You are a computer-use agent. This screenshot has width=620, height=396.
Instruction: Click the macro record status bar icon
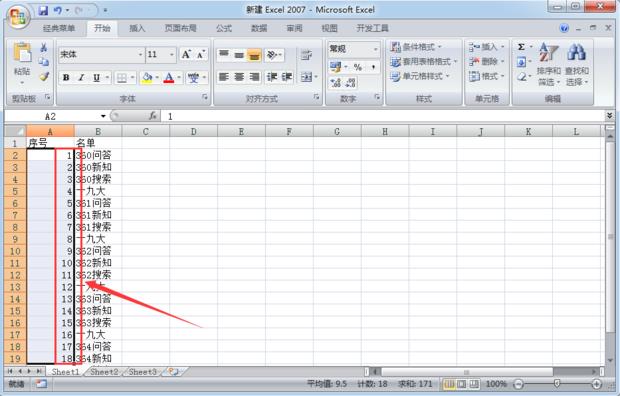point(41,384)
